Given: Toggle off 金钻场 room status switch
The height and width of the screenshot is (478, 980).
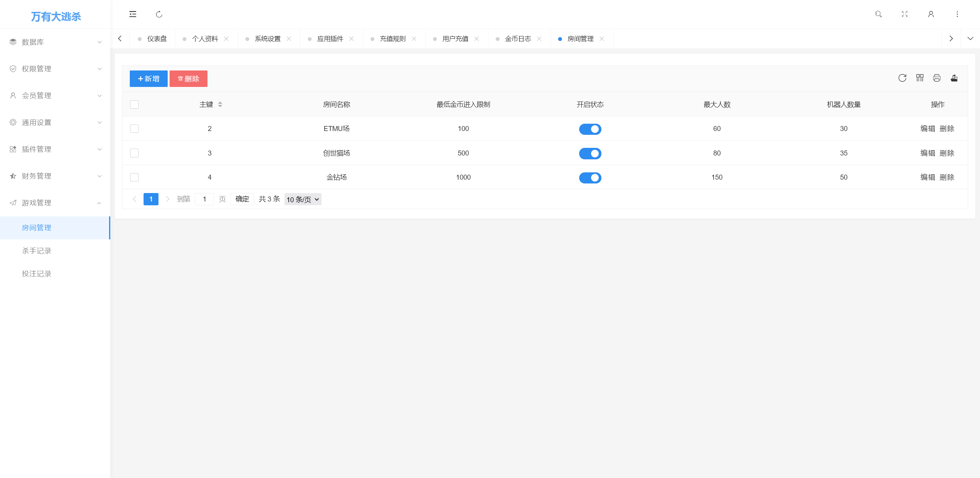Looking at the screenshot, I should click(590, 177).
